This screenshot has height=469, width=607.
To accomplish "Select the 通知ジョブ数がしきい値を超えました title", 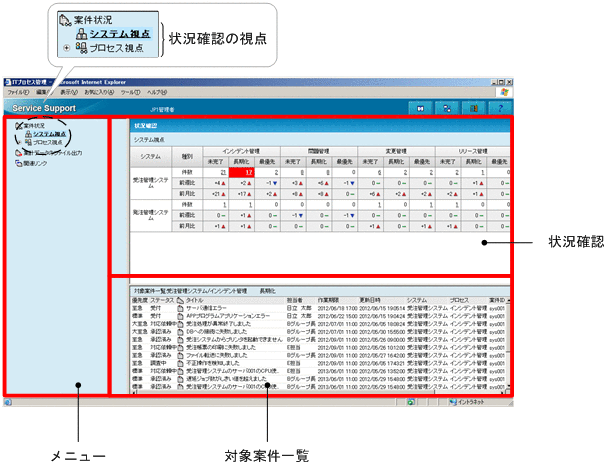I will click(226, 379).
